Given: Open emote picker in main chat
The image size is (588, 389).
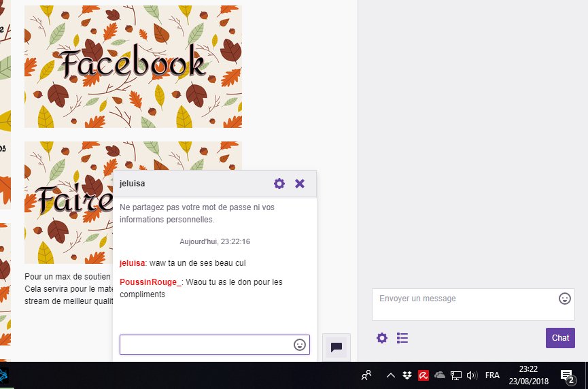Looking at the screenshot, I should pos(565,299).
